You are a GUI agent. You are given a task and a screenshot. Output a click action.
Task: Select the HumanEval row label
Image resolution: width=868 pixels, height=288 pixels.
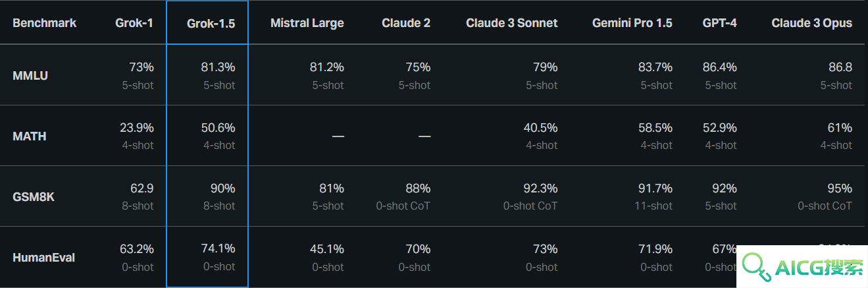pos(43,257)
